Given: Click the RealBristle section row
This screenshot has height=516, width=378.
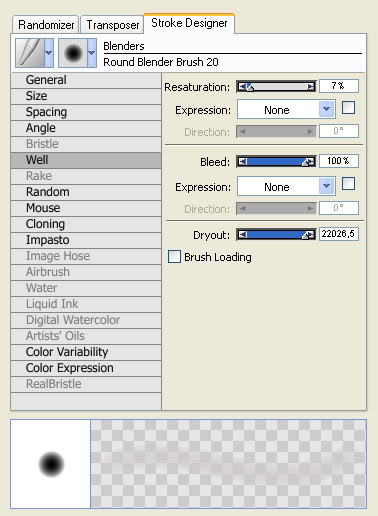Looking at the screenshot, I should (x=86, y=384).
